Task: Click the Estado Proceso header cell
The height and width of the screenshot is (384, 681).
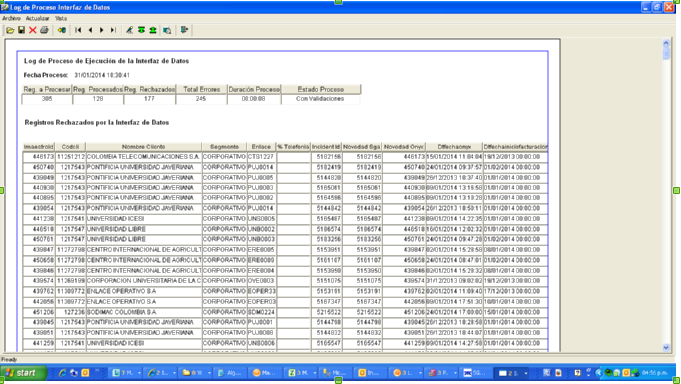Action: (x=321, y=89)
